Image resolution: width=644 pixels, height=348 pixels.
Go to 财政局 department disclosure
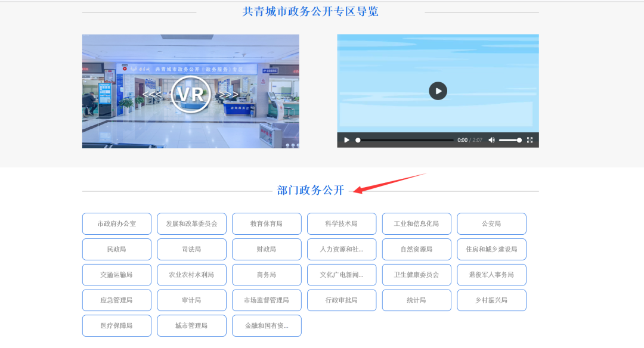[267, 250]
